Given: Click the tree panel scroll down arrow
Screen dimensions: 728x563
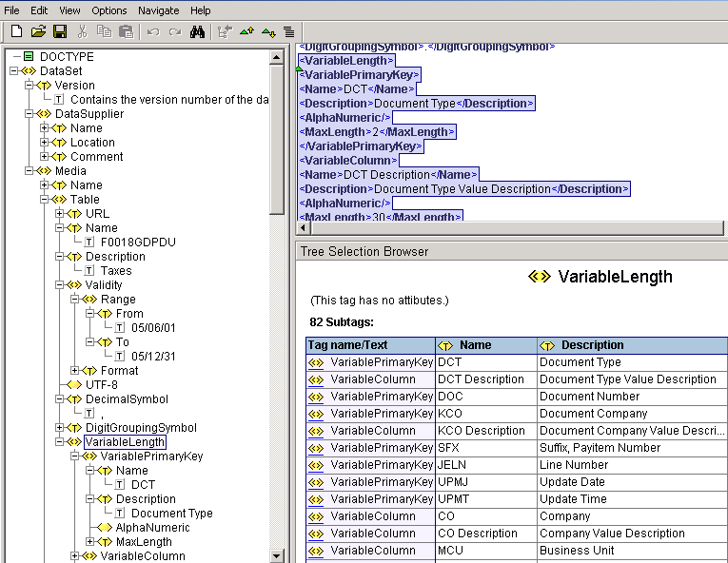Looking at the screenshot, I should click(x=277, y=555).
